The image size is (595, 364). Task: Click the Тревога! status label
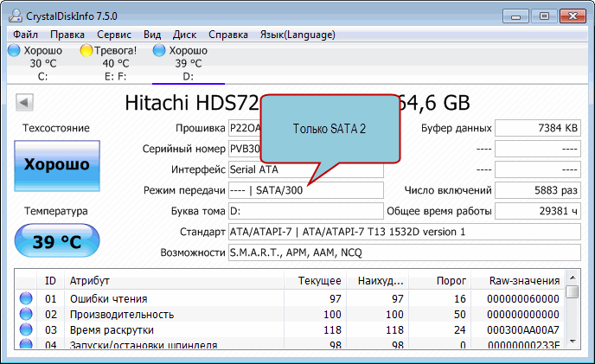[x=115, y=50]
